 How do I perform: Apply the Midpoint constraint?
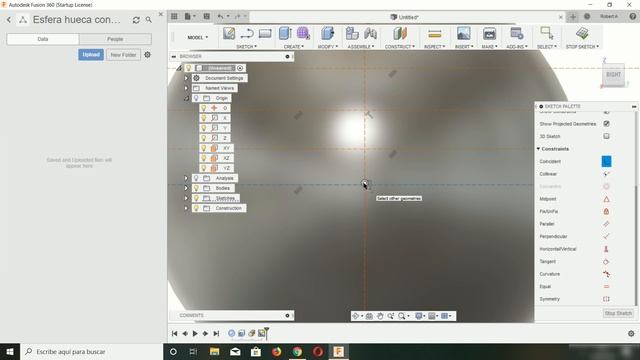606,199
